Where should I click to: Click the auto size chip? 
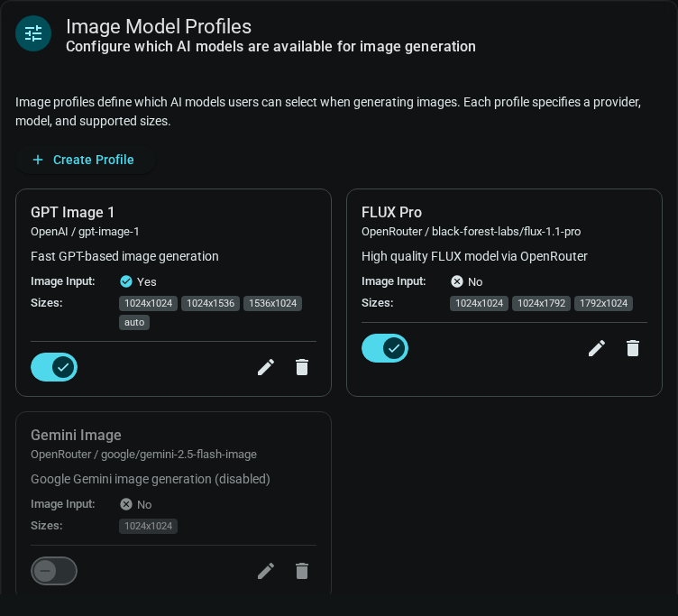(134, 322)
